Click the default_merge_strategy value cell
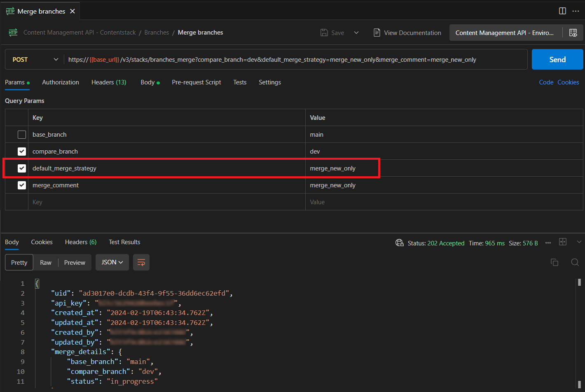Image resolution: width=585 pixels, height=392 pixels. click(444, 168)
